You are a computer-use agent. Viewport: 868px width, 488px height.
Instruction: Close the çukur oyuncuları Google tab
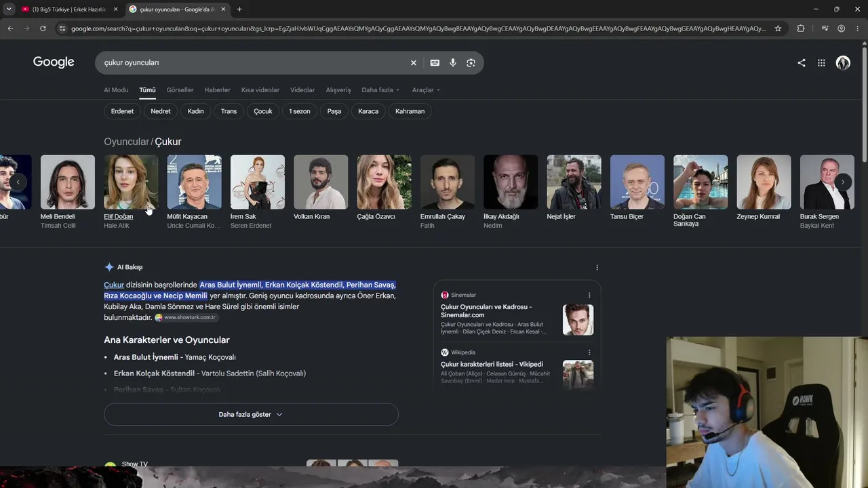point(222,9)
